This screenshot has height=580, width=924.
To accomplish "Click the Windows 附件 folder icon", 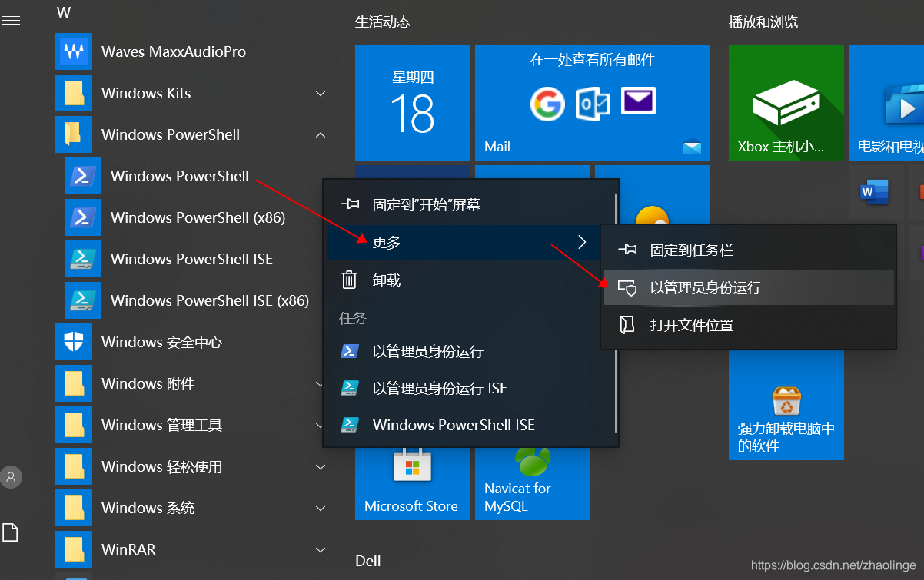I will pos(74,383).
